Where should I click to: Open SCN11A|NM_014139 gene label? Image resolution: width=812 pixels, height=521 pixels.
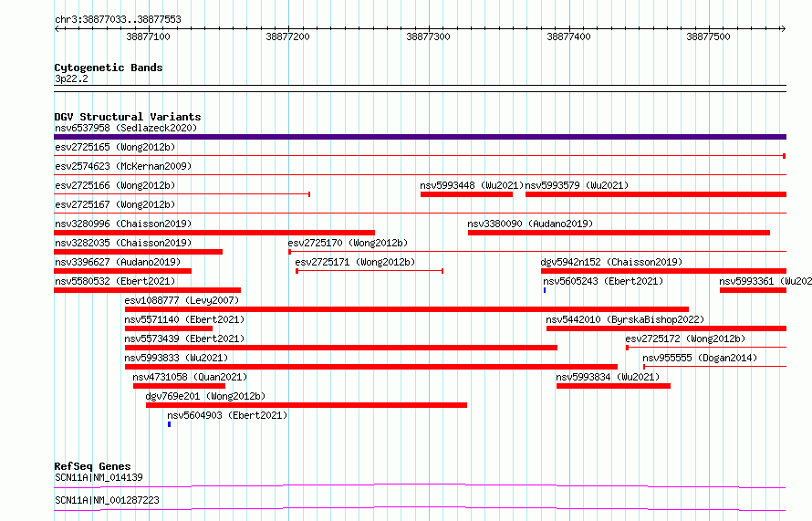99,477
